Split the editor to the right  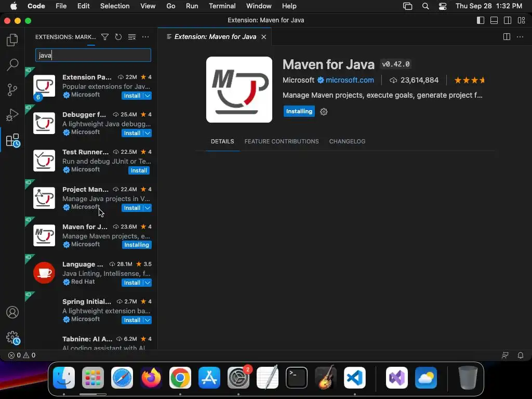click(507, 37)
